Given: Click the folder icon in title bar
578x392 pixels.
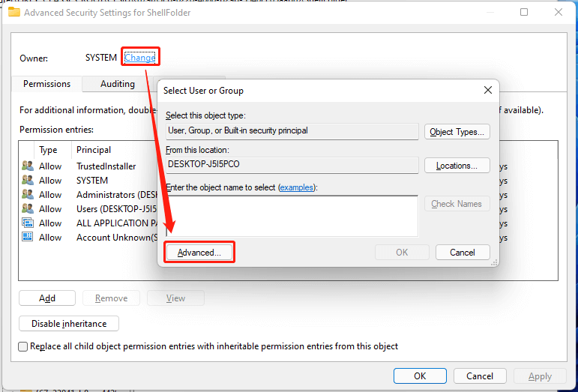Looking at the screenshot, I should [x=14, y=12].
